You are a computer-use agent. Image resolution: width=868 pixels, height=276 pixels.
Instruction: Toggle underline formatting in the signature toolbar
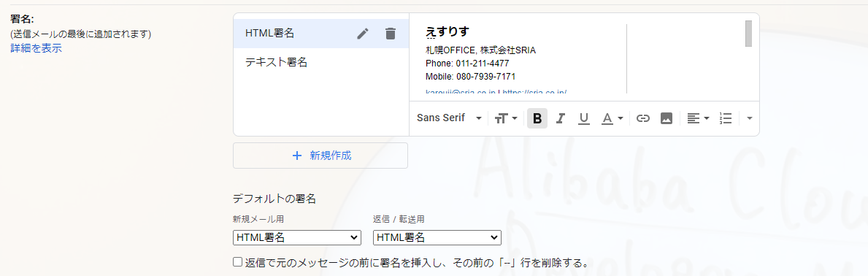(x=583, y=118)
